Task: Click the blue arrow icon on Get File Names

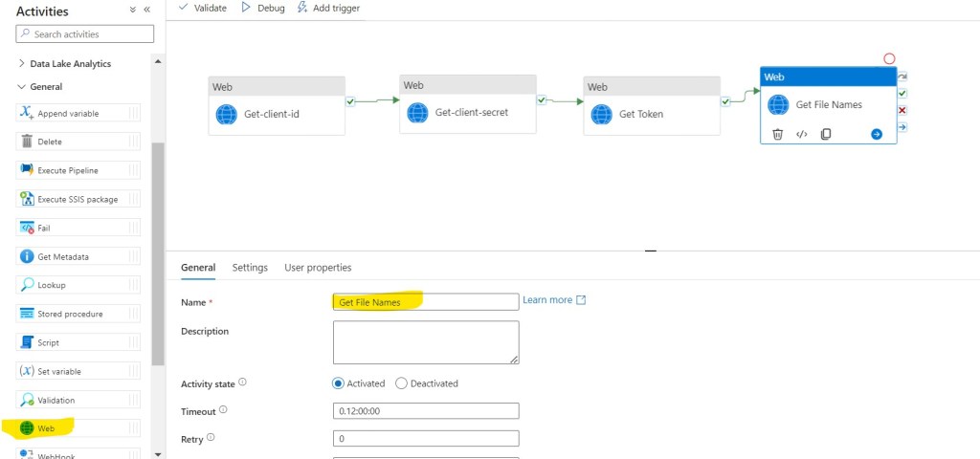Action: (876, 134)
